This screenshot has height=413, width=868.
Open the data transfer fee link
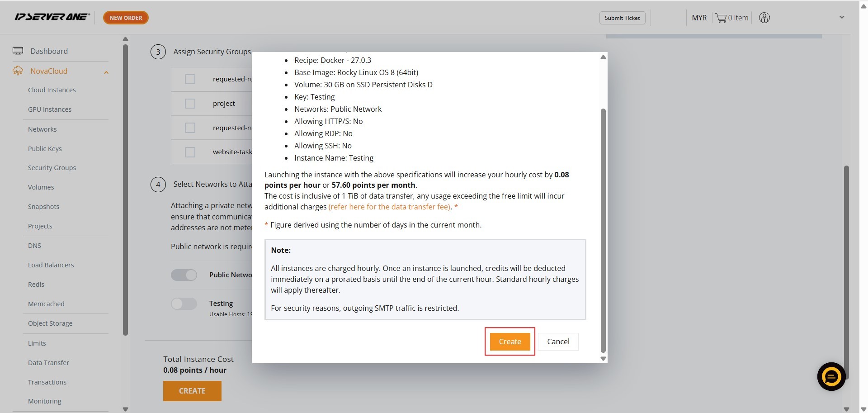(389, 207)
